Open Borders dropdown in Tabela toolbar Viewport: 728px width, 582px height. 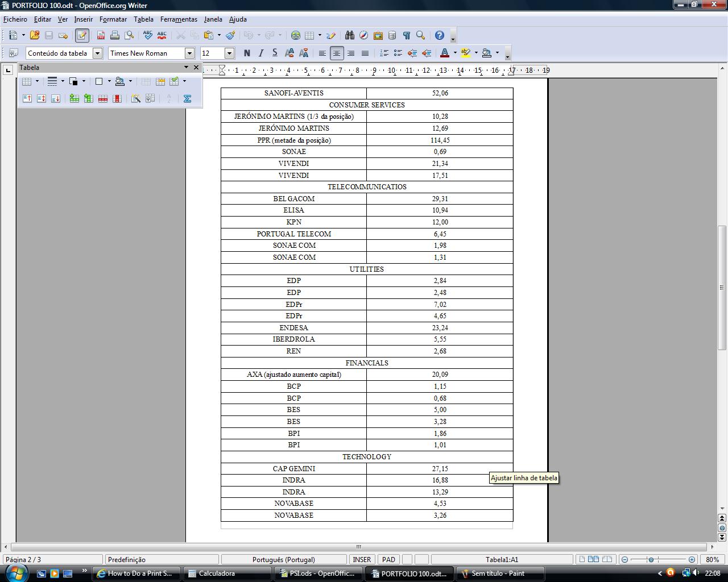click(109, 81)
